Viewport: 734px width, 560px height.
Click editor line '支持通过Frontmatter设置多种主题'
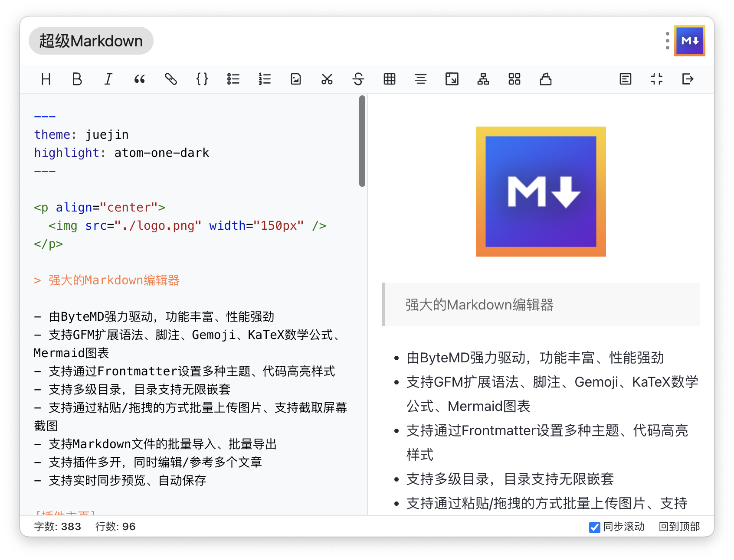pyautogui.click(x=184, y=371)
